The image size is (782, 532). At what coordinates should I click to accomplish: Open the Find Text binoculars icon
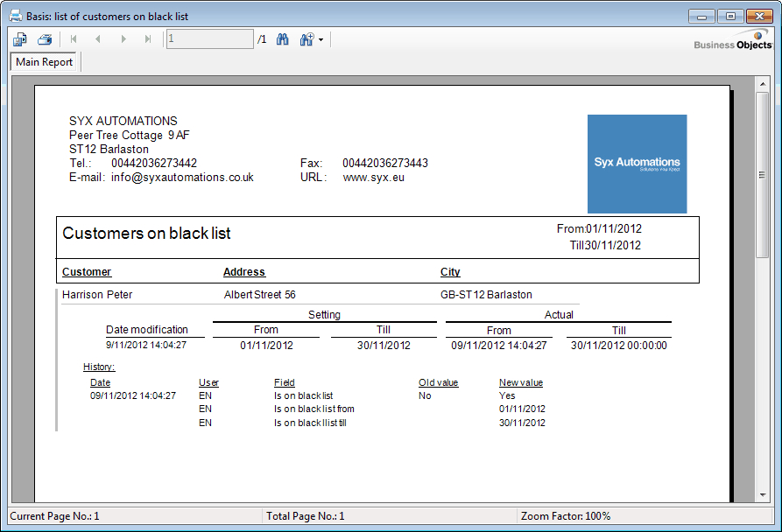(283, 39)
